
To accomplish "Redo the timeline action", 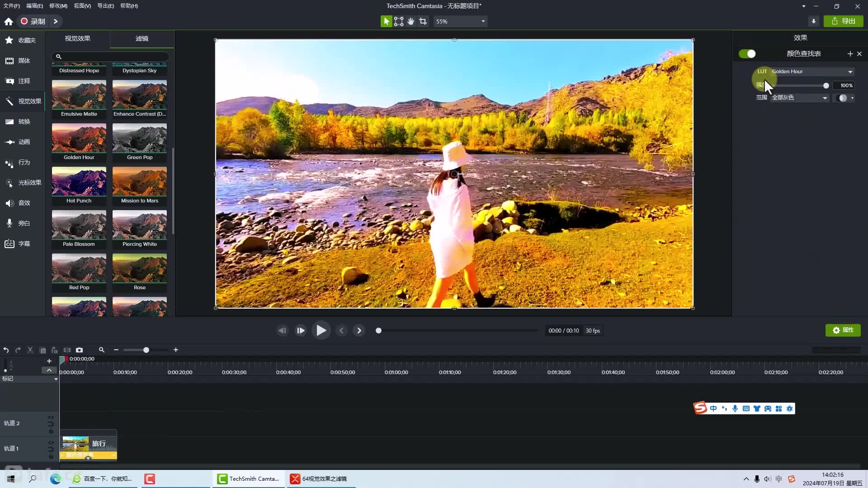I will point(18,350).
